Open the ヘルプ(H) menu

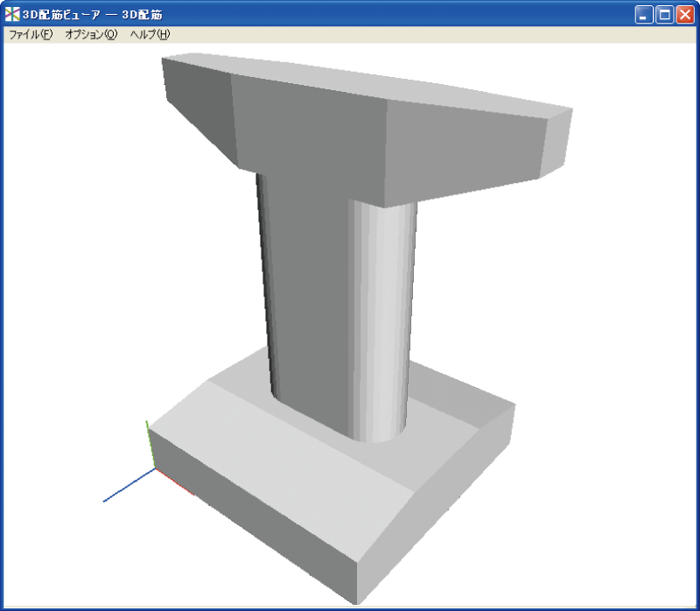150,34
